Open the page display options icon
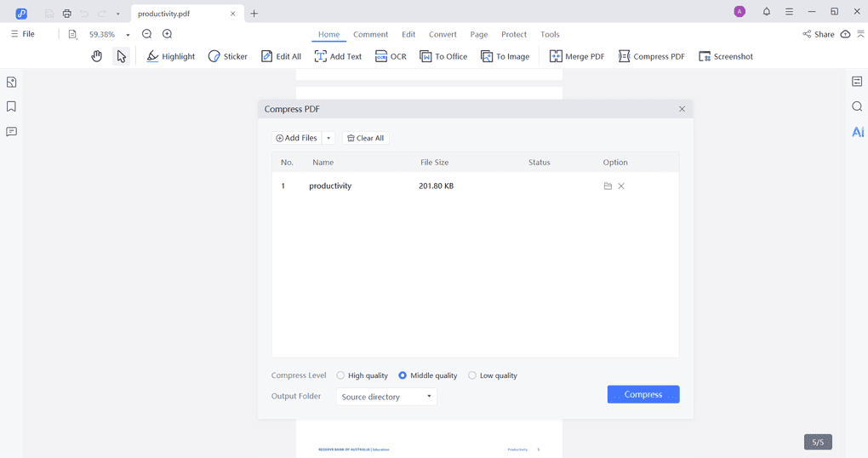 [x=72, y=34]
